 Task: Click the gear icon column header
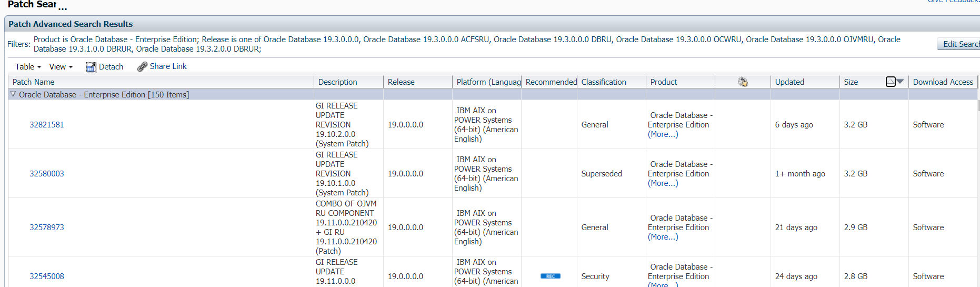[x=743, y=82]
